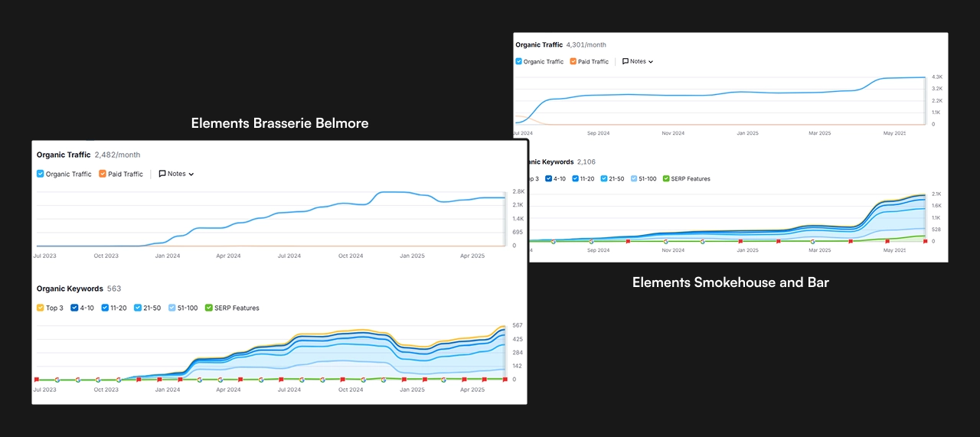The width and height of the screenshot is (980, 437).
Task: Toggle 51-100 filter in Brasserie keywords legend
Action: [x=172, y=308]
